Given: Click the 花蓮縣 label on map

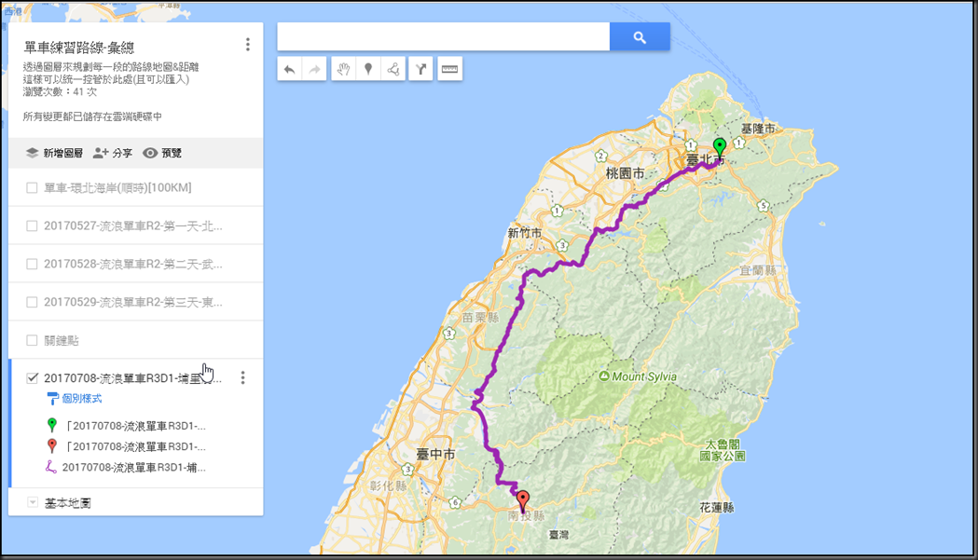Looking at the screenshot, I should (717, 508).
